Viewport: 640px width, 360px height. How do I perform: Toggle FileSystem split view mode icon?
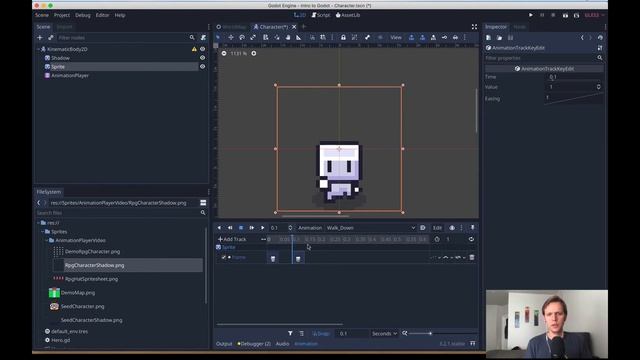pyautogui.click(x=203, y=203)
